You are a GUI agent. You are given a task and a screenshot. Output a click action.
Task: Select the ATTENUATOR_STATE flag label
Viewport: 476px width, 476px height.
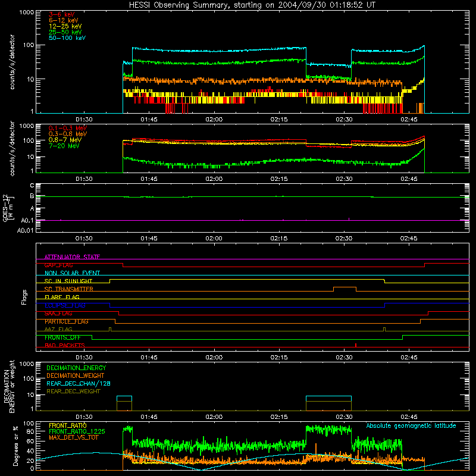pyautogui.click(x=72, y=257)
